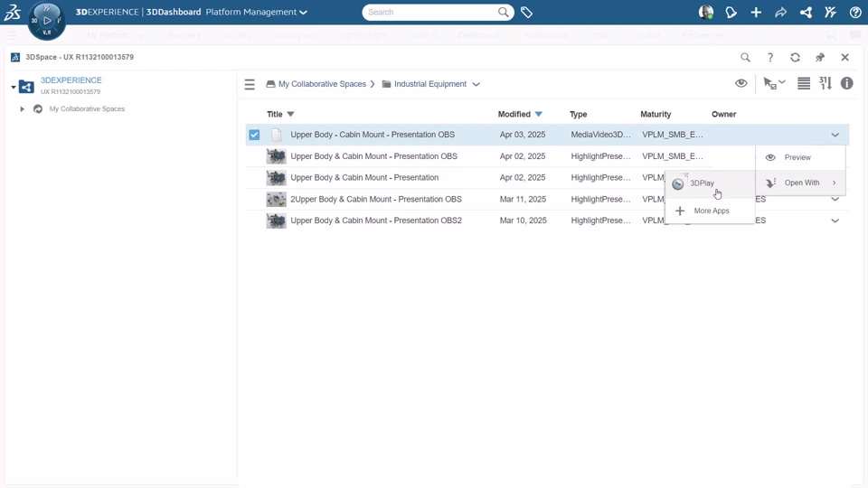868x488 pixels.
Task: Select Upper Body & Cabin Mount - Presentation OBS2
Action: point(376,221)
